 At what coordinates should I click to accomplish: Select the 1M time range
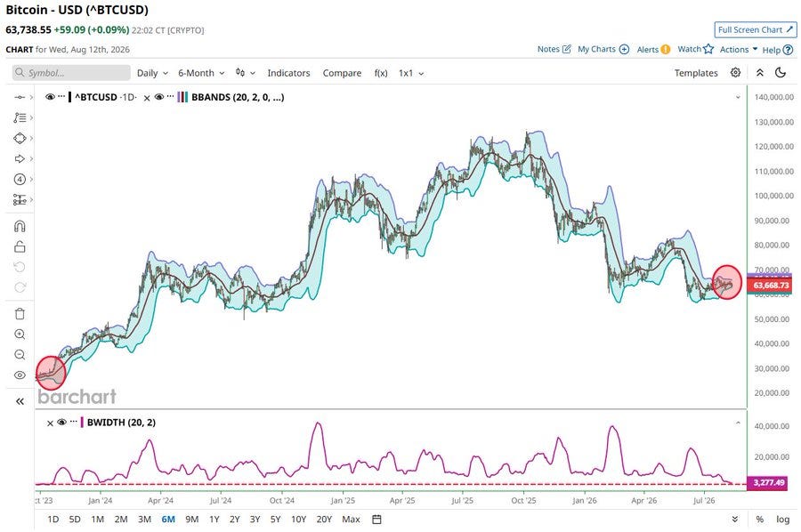tap(98, 520)
